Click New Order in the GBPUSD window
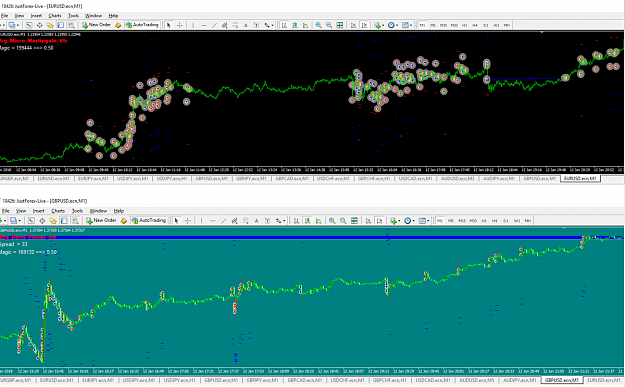Image resolution: width=625 pixels, height=387 pixels. tap(102, 220)
